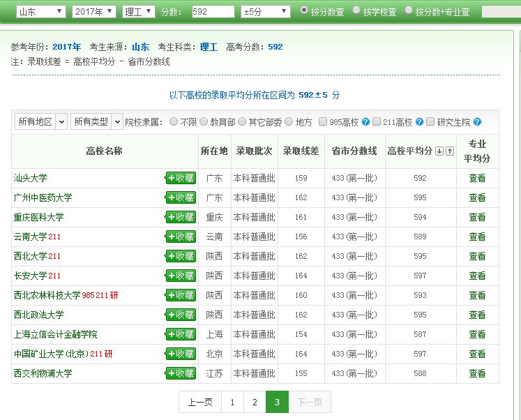Choose 其它部委 for 院校隶属
The width and height of the screenshot is (521, 420).
point(242,121)
